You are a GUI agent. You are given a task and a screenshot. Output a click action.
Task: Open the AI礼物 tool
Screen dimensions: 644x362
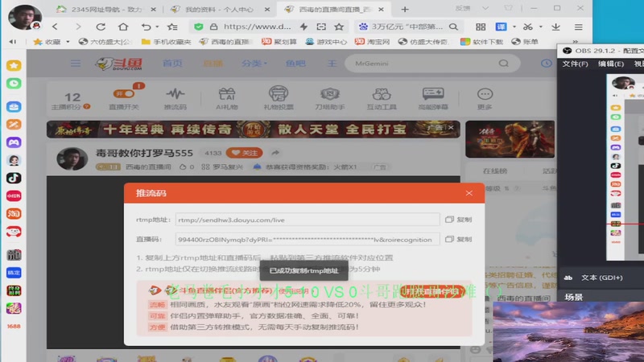[x=227, y=99]
